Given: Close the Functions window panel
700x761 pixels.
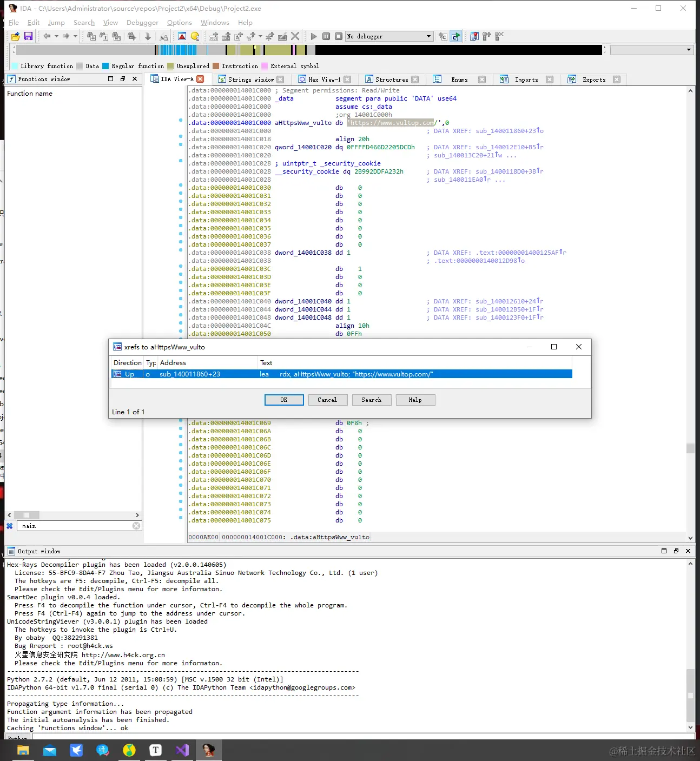Looking at the screenshot, I should pos(135,79).
